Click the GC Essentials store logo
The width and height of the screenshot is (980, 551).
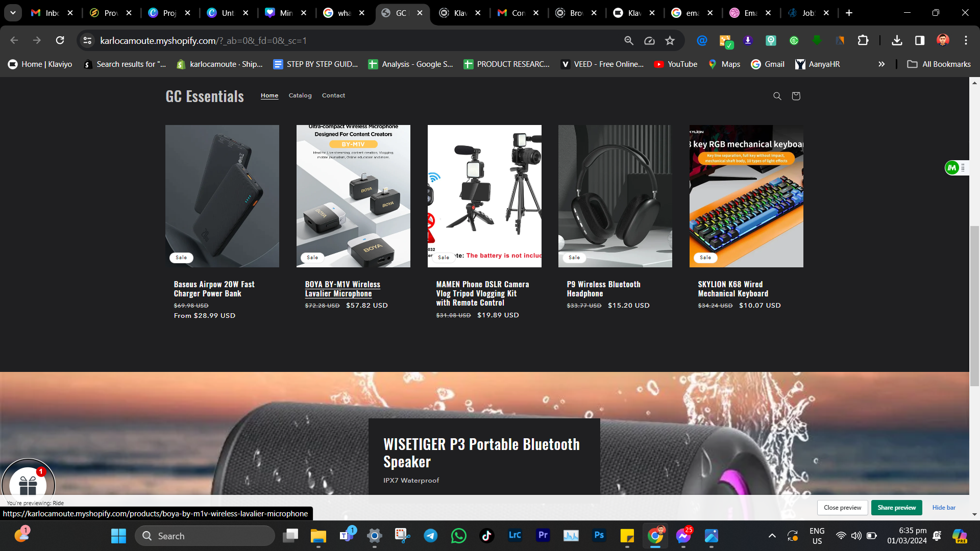pos(205,96)
